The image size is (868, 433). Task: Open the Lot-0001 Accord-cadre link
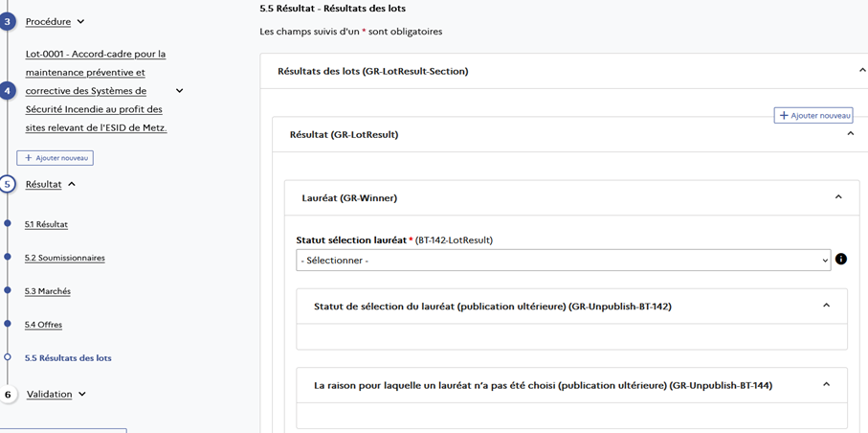(x=97, y=91)
